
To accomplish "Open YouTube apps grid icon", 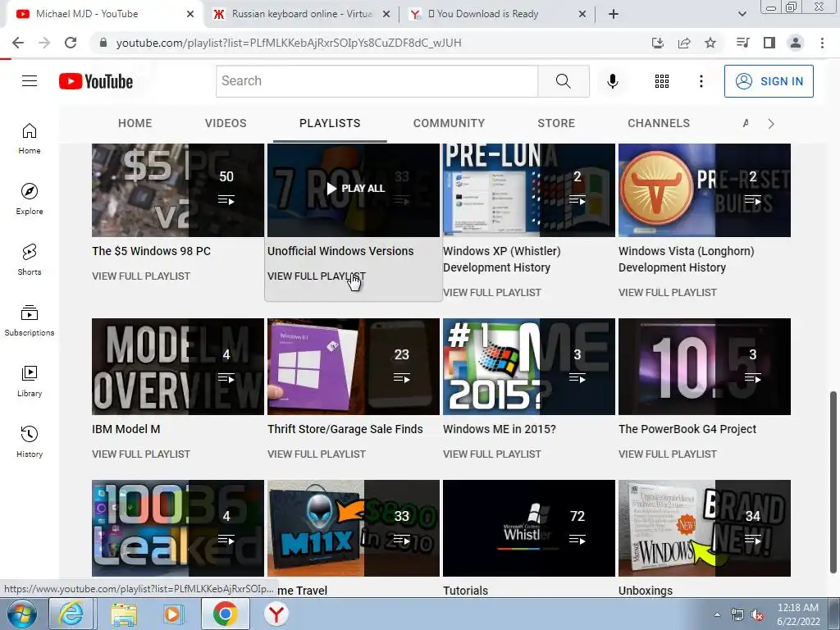I will (662, 81).
